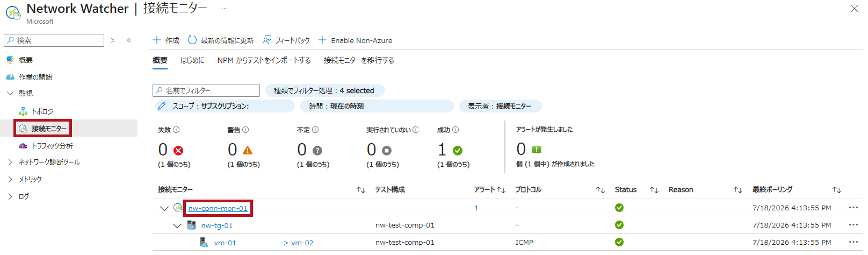Open the 時間：現在の時刻 filter
This screenshot has width=868, height=255.
coord(377,106)
